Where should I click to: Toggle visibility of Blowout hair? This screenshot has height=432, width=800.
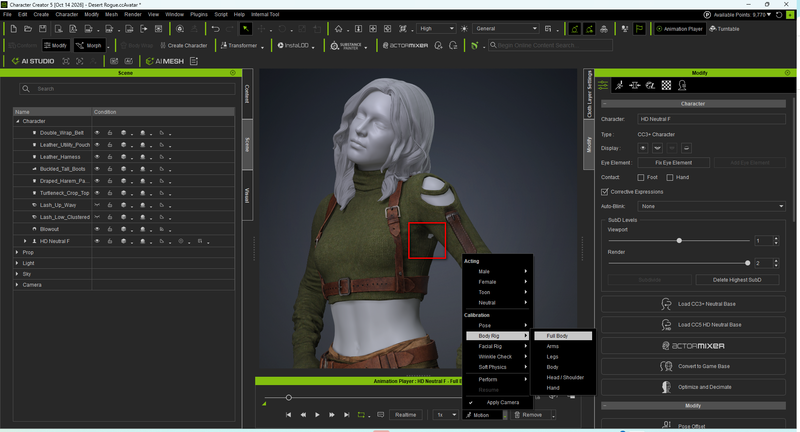coord(97,229)
